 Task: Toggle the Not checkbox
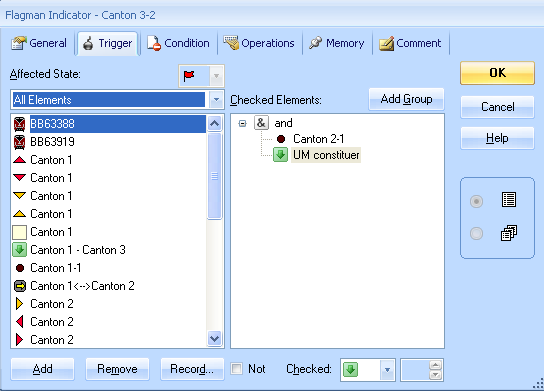(237, 368)
